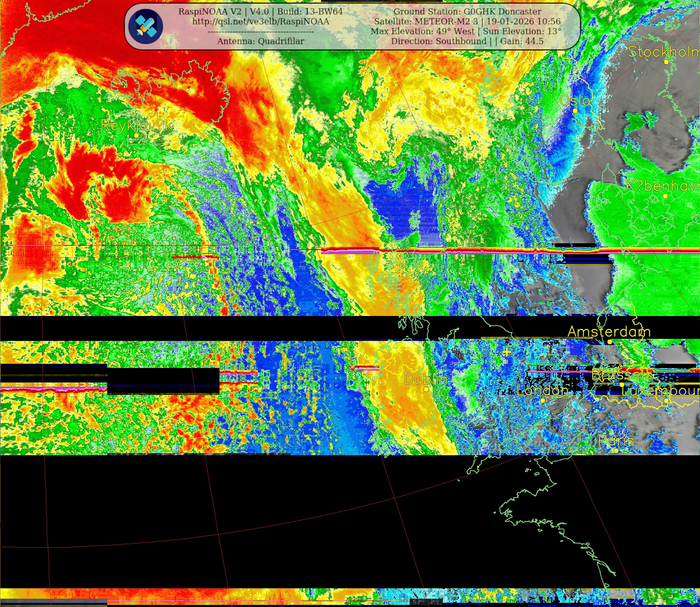700x607 pixels.
Task: Click the Dublin city dot marker
Action: pos(426,389)
